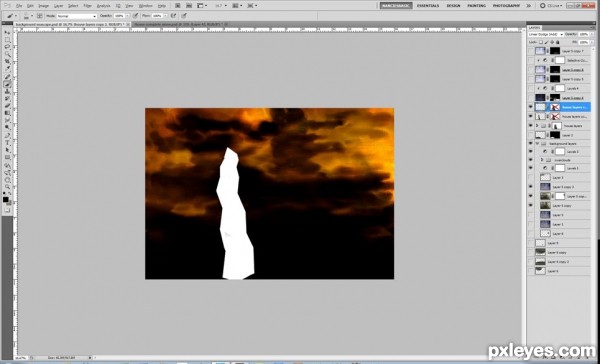The image size is (600, 364).
Task: Select the Eyedropper tool
Action: coord(7,69)
